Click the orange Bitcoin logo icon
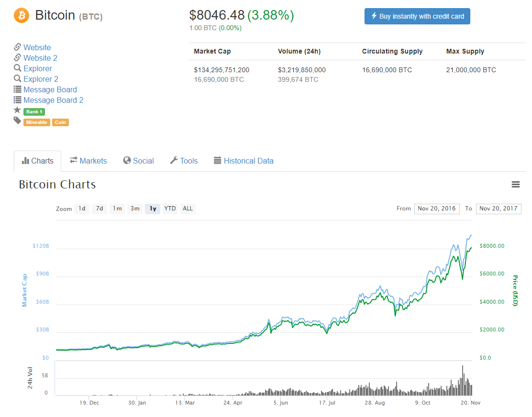 [22, 15]
